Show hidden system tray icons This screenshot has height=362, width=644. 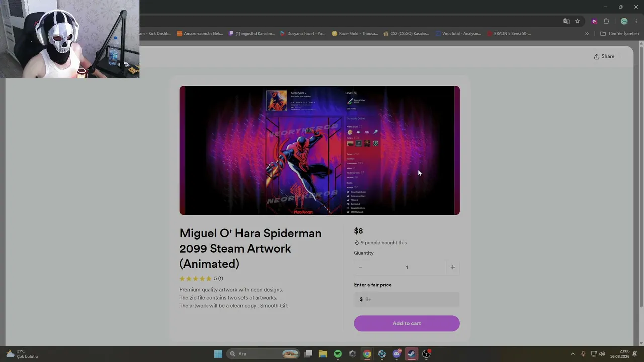[572, 354]
